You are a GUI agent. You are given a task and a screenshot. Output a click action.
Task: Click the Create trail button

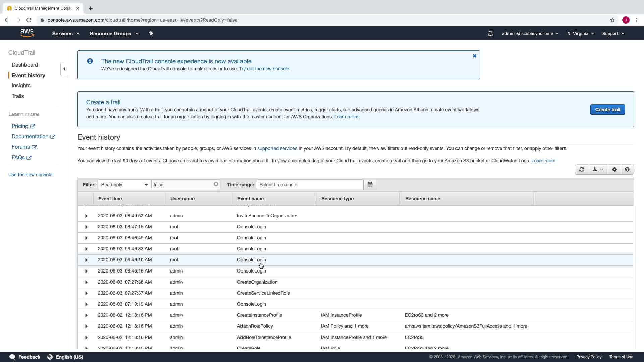pyautogui.click(x=607, y=110)
